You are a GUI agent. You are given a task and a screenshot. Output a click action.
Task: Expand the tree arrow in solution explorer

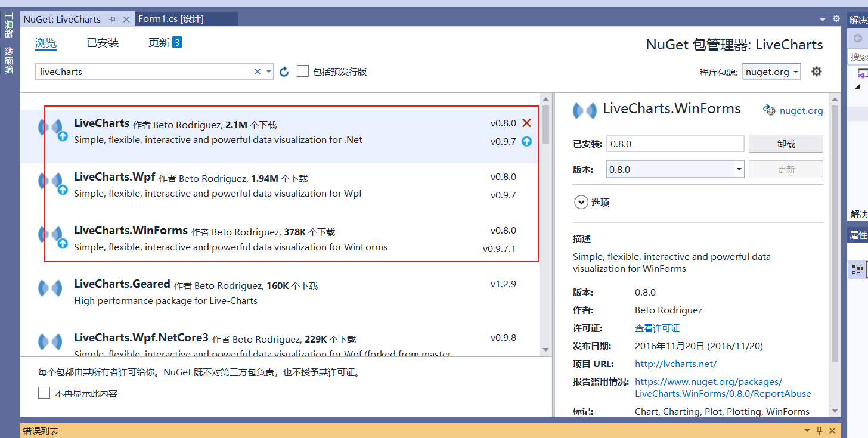[858, 87]
